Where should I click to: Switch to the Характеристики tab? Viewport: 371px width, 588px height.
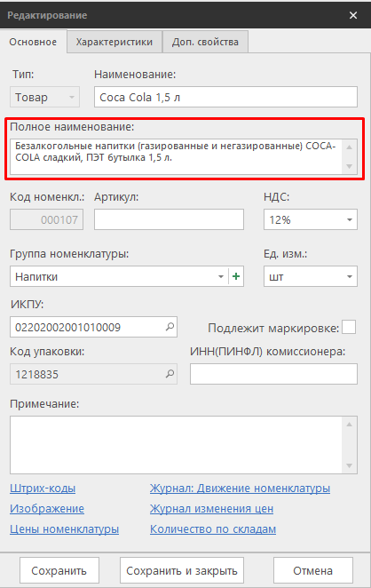[114, 42]
